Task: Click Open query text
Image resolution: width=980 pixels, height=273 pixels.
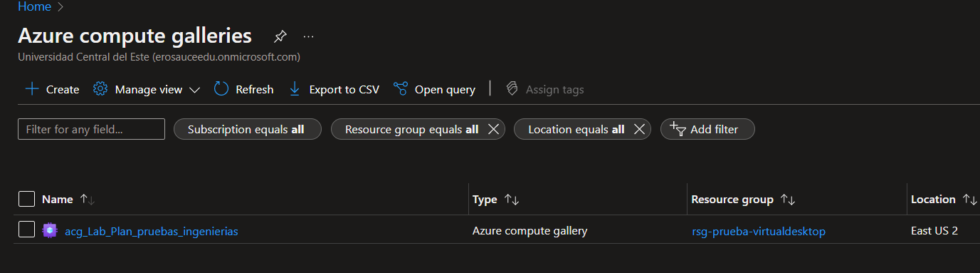Action: [445, 89]
